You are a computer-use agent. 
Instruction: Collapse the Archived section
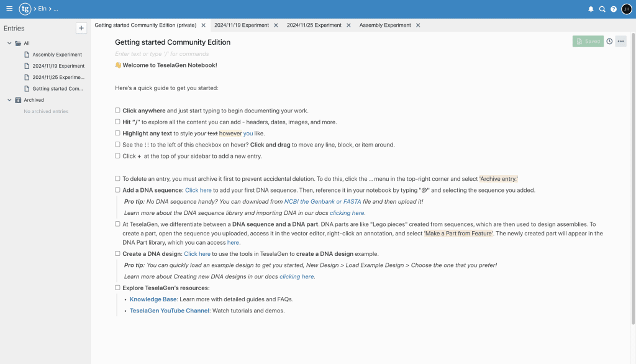9,100
